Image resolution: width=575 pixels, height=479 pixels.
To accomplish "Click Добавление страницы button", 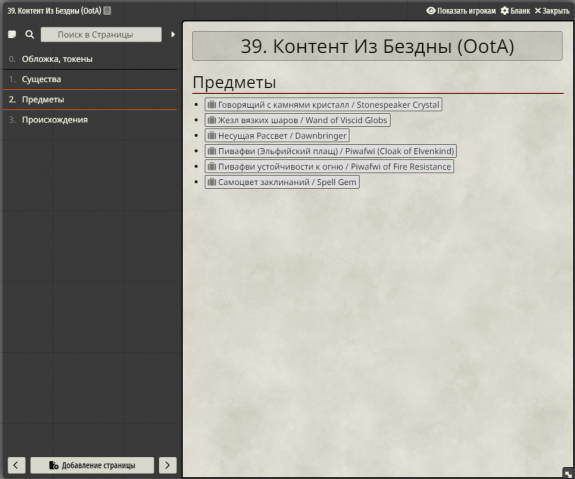I will pyautogui.click(x=92, y=465).
